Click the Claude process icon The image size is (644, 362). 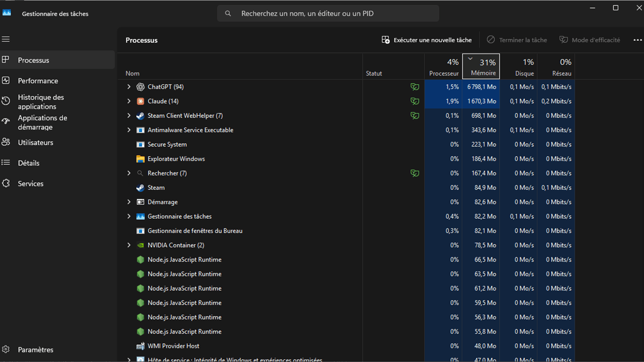point(141,101)
